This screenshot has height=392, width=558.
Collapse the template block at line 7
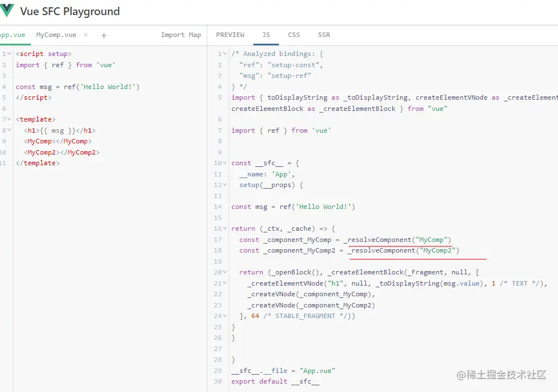(10, 119)
